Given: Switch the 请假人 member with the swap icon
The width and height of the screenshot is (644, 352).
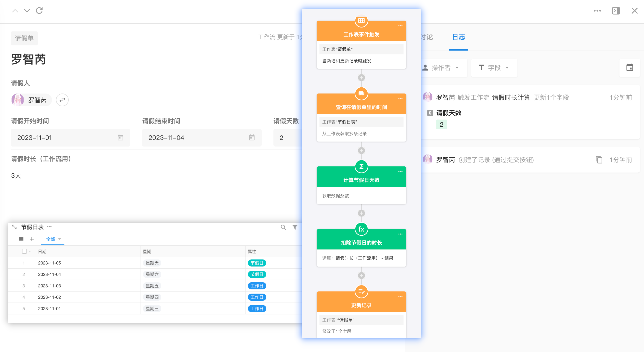Looking at the screenshot, I should (62, 100).
